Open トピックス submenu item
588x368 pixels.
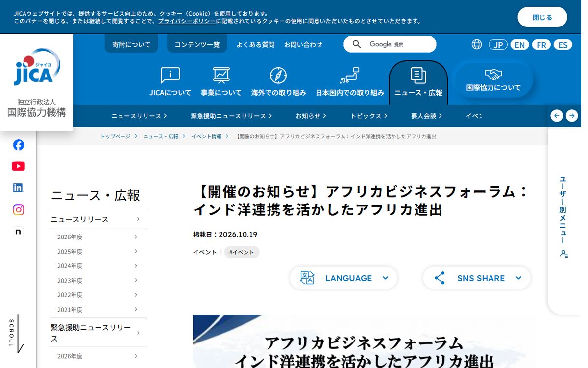click(369, 116)
